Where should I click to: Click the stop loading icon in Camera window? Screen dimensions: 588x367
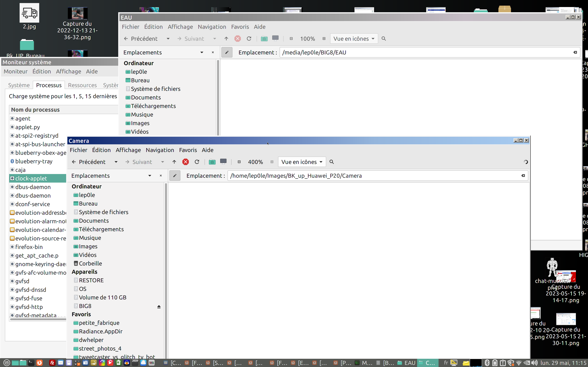coord(186,162)
